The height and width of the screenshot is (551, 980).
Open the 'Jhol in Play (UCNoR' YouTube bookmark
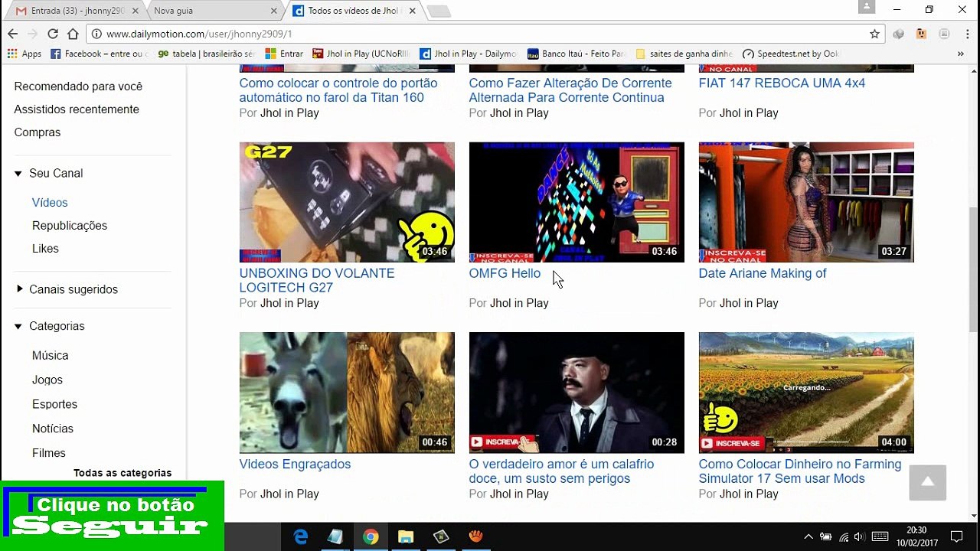pyautogui.click(x=361, y=54)
